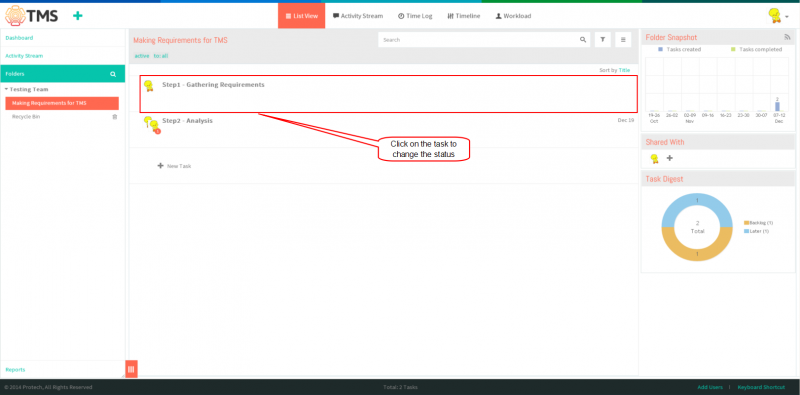Click the Folder Snapshot RSS feed icon
The width and height of the screenshot is (800, 395).
point(787,37)
